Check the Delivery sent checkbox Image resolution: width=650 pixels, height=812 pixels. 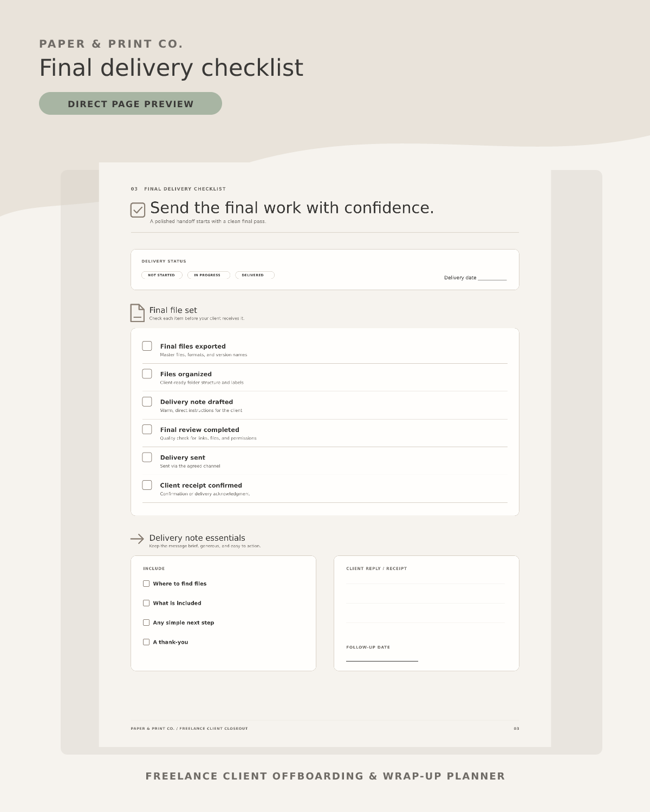147,457
